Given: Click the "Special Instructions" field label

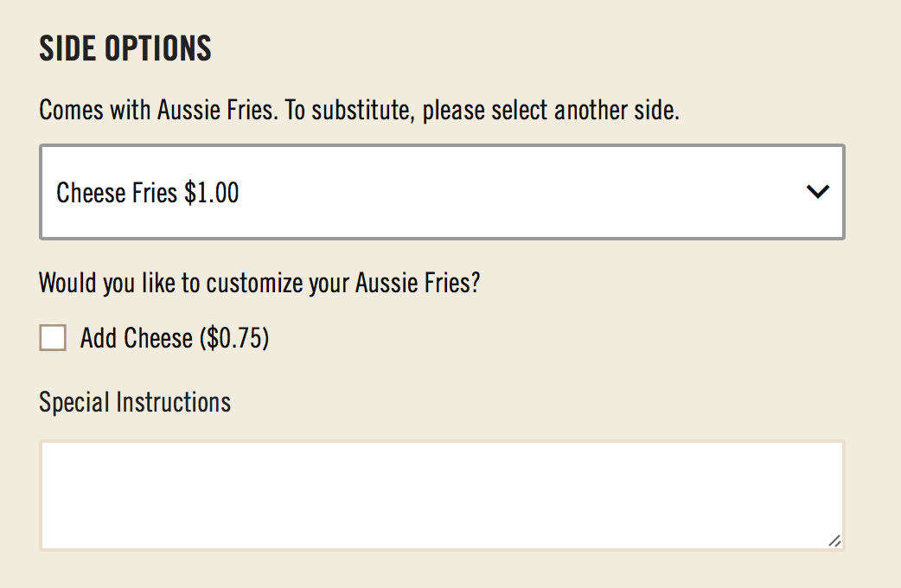Looking at the screenshot, I should [135, 402].
